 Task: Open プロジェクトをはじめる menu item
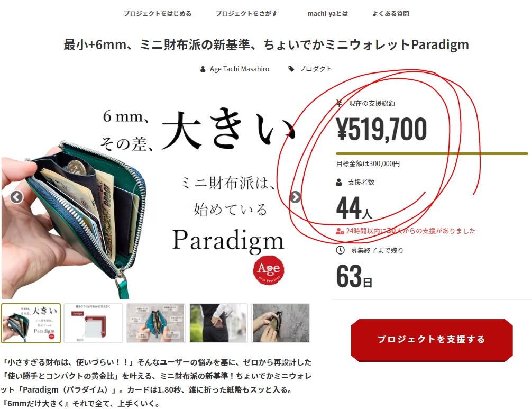(158, 14)
